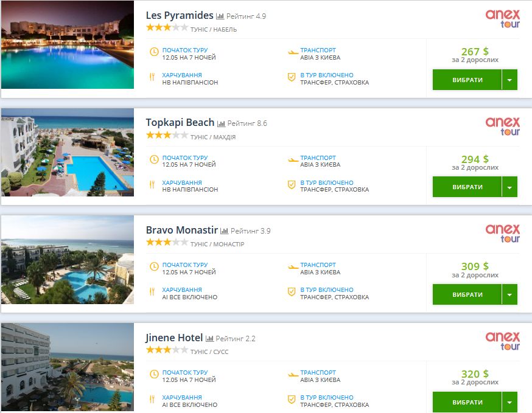Viewport: 532px width, 413px height.
Task: Click the star rating under Topkapi Beach
Action: [166, 135]
